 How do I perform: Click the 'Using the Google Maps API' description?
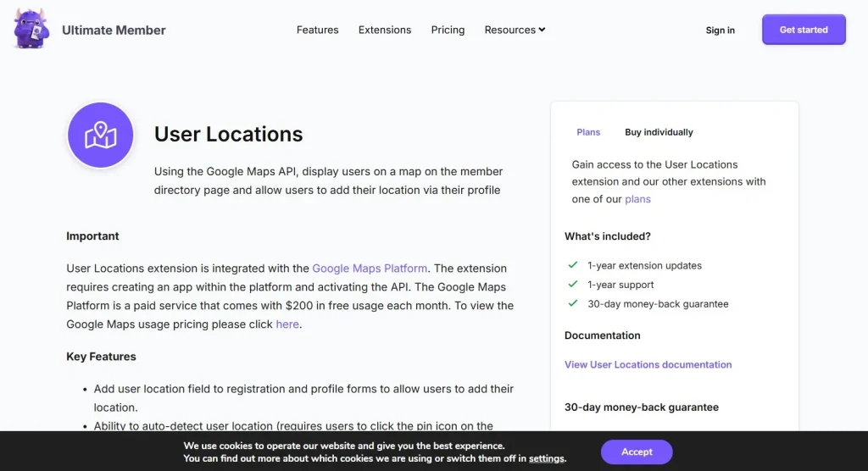click(x=328, y=180)
